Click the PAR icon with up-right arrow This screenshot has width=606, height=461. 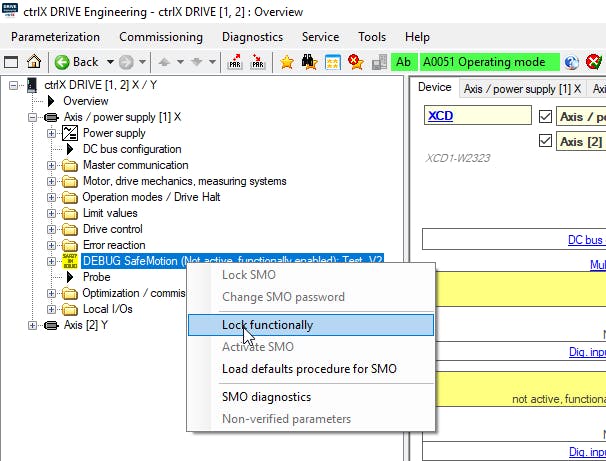235,62
